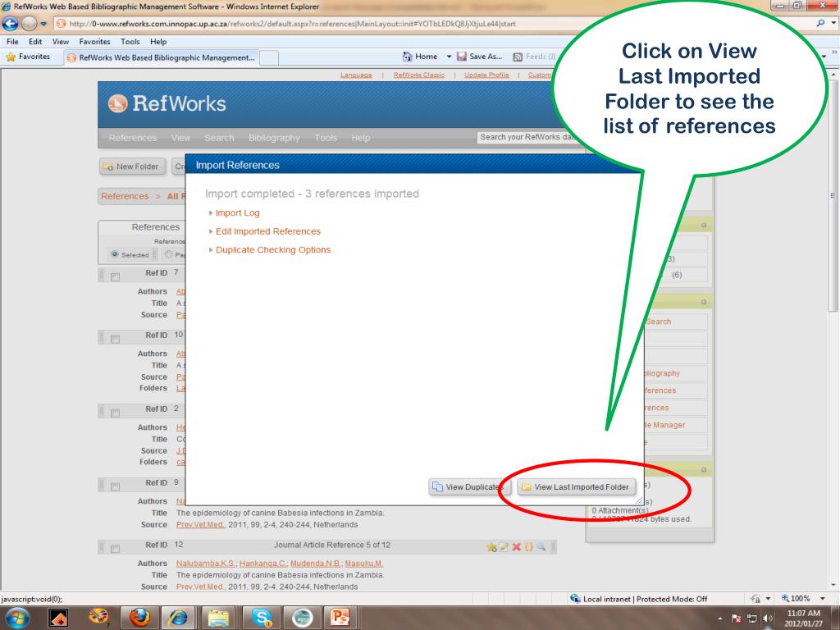
Task: Select the Page radio button
Action: (168, 254)
